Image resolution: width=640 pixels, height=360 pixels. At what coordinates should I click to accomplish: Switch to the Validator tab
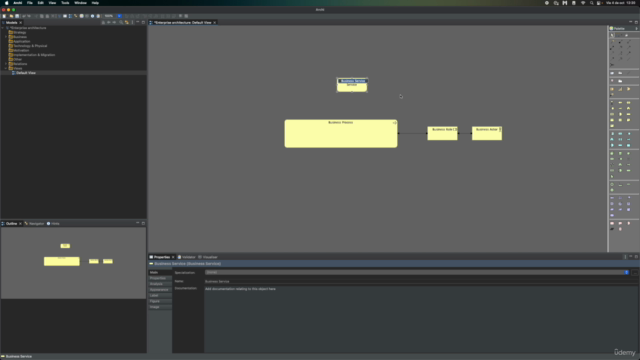click(x=187, y=257)
